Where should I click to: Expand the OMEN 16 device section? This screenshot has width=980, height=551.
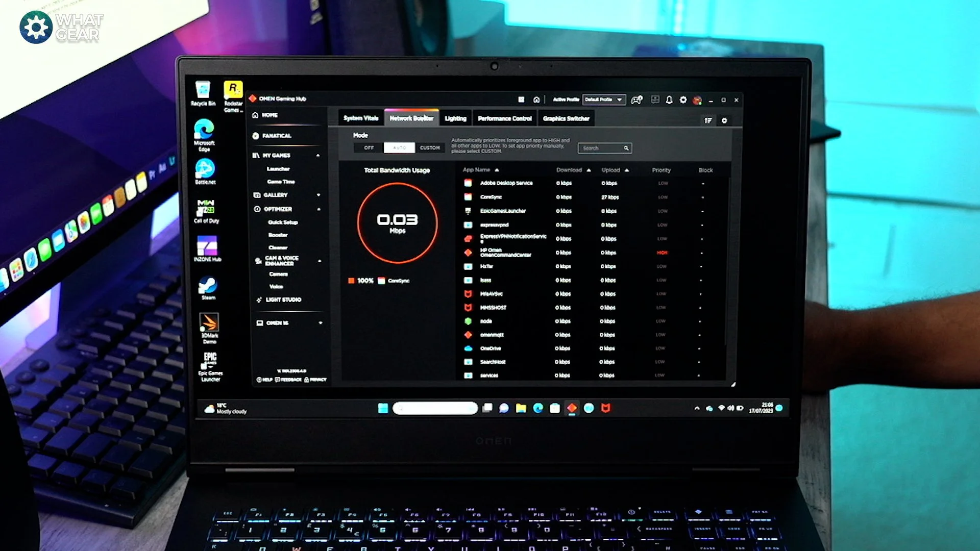click(x=321, y=323)
